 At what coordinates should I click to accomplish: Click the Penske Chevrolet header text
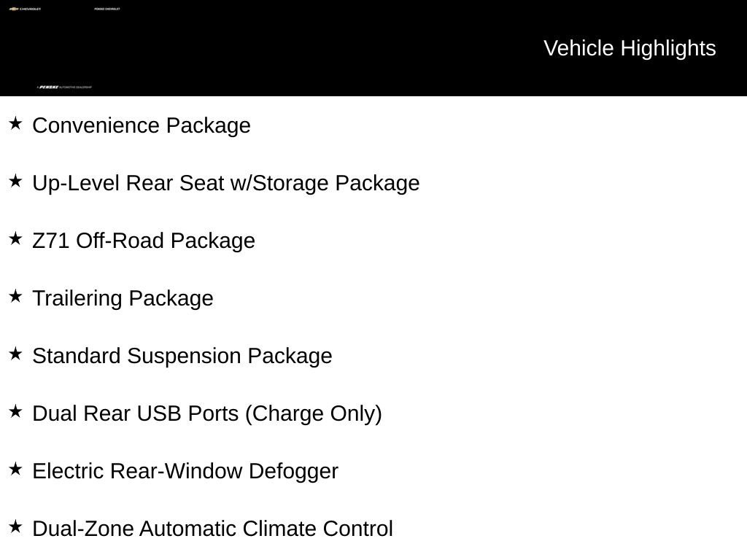(x=107, y=9)
